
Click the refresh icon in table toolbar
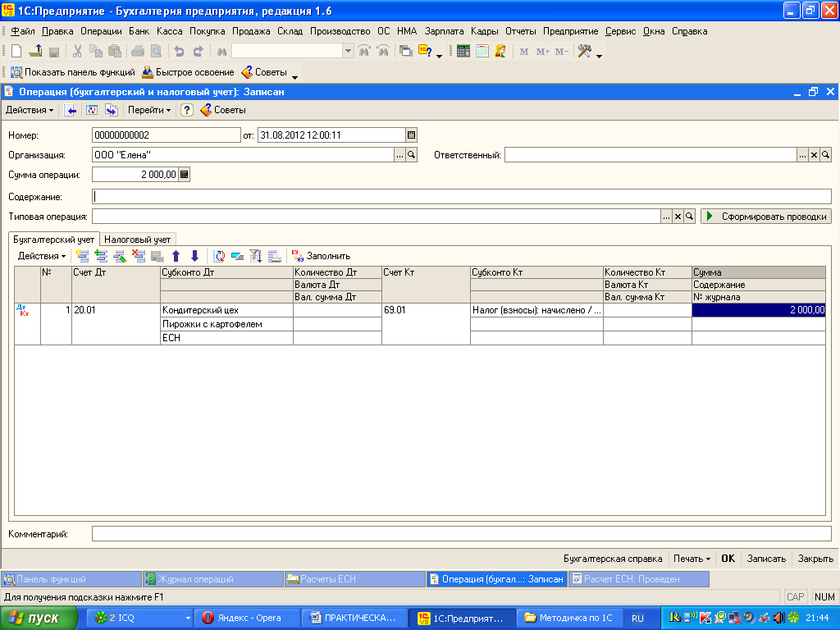coord(219,256)
